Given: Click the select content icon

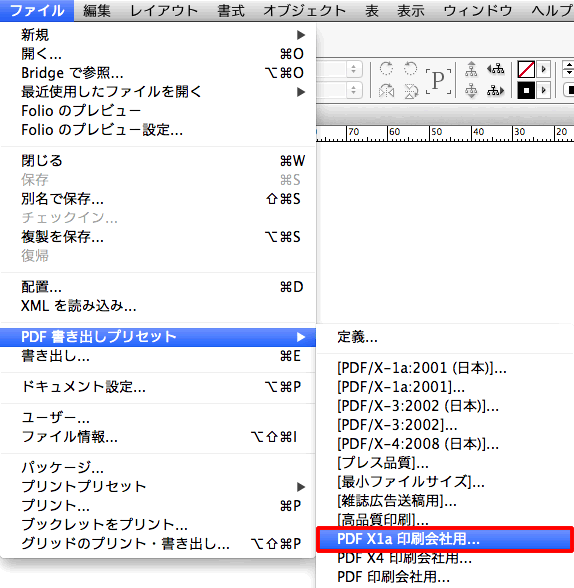Looking at the screenshot, I should click(x=471, y=91).
